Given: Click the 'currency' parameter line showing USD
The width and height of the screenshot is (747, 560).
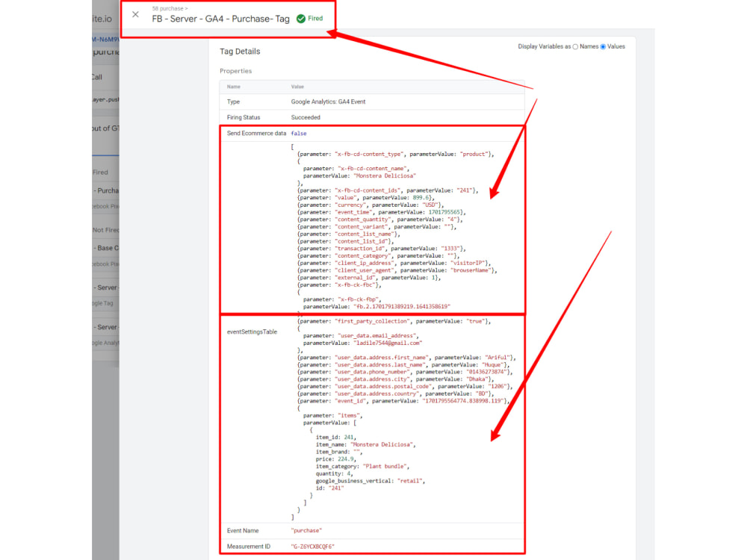Looking at the screenshot, I should pos(371,205).
